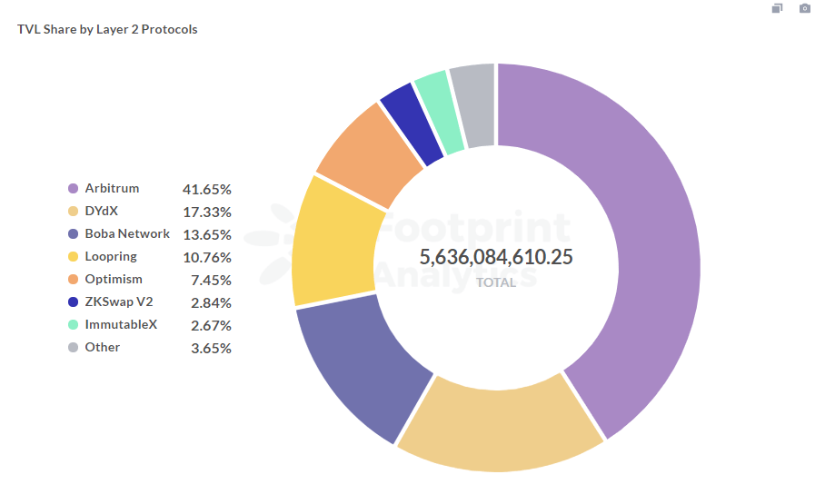
Task: Click the duplicate chart icon
Action: 777,8
